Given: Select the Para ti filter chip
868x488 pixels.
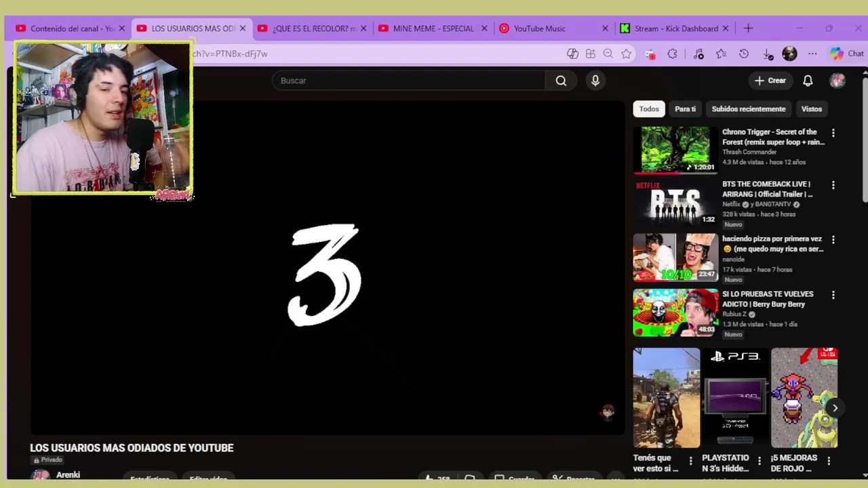Looking at the screenshot, I should point(685,109).
